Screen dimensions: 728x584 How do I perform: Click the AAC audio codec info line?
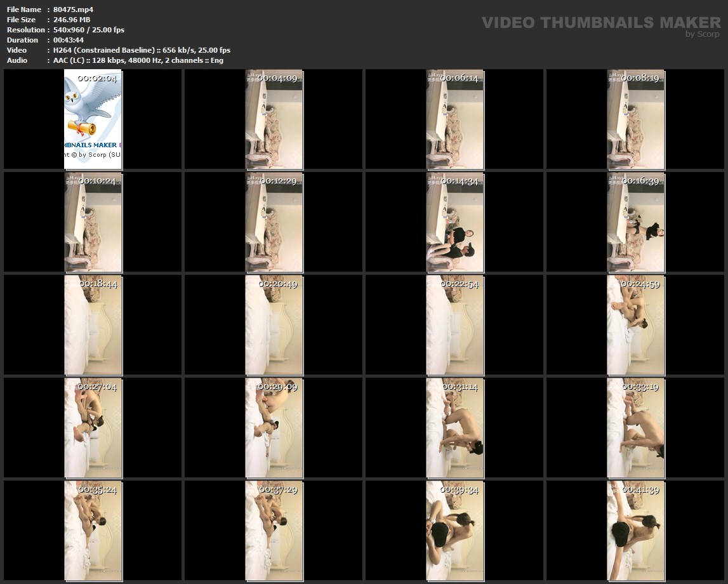tap(138, 60)
